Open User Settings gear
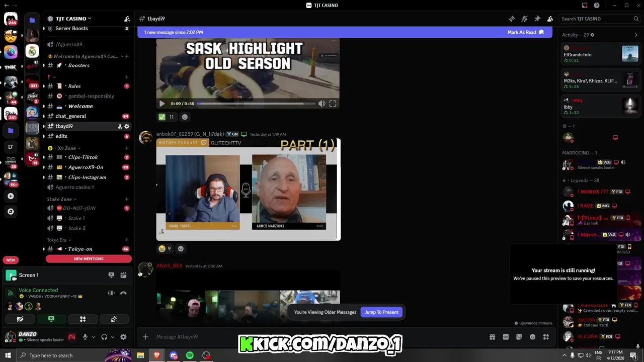The height and width of the screenshot is (362, 644). (123, 337)
